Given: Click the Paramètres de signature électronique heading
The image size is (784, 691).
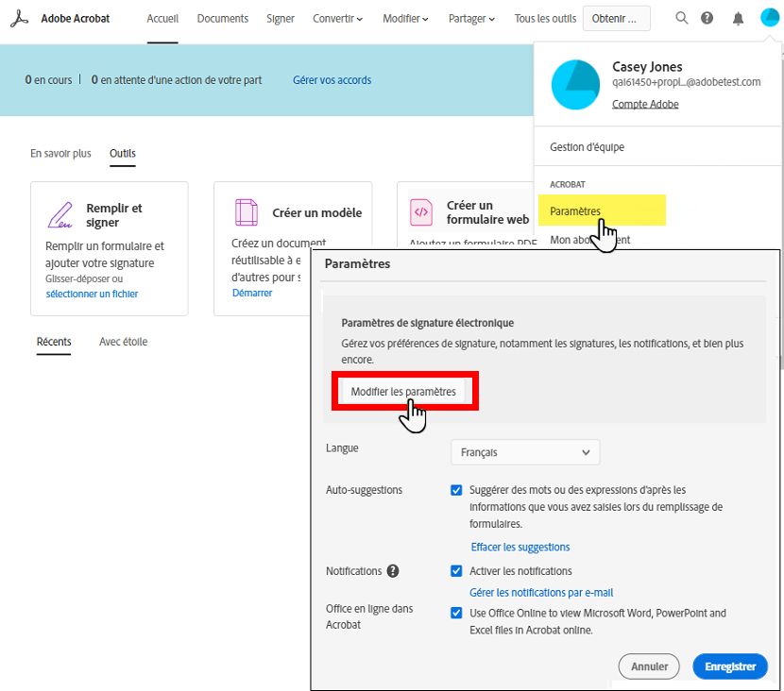Looking at the screenshot, I should coord(428,323).
